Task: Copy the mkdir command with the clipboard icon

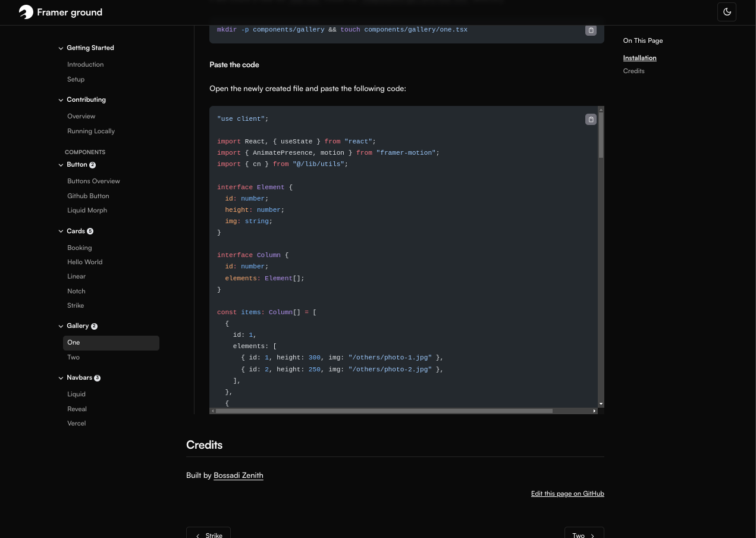Action: click(x=591, y=30)
